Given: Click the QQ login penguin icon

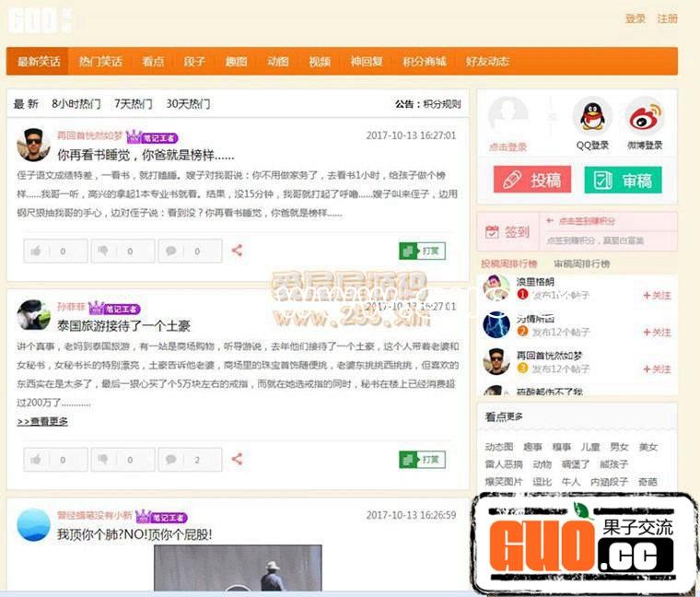Looking at the screenshot, I should pyautogui.click(x=592, y=117).
